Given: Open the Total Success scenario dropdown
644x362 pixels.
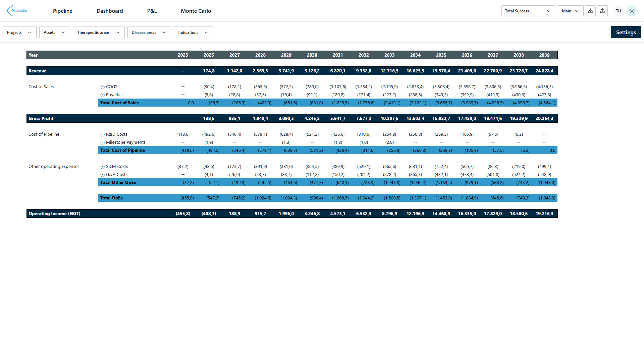Looking at the screenshot, I should (528, 11).
